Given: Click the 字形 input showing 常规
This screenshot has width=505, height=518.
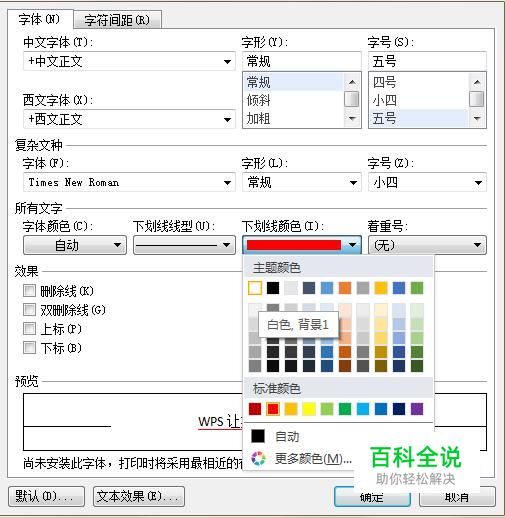Looking at the screenshot, I should pos(302,61).
